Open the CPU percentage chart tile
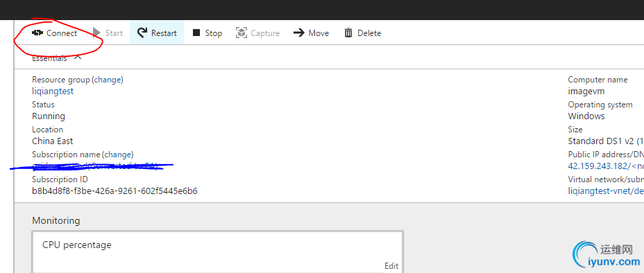The width and height of the screenshot is (644, 273). click(218, 252)
